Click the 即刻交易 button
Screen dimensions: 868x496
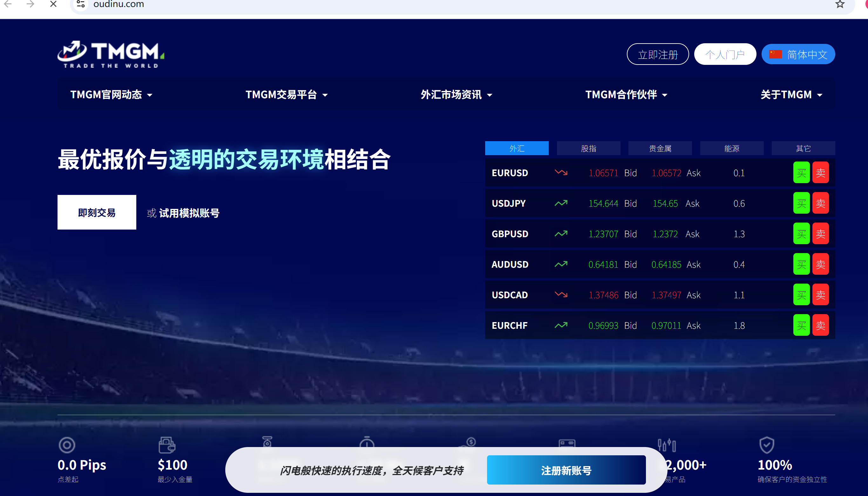click(x=97, y=212)
